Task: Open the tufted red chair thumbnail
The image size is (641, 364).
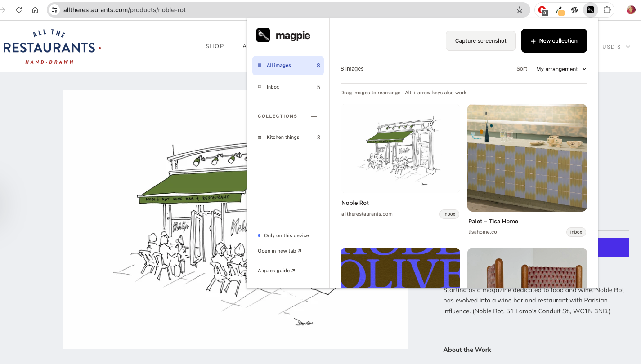Action: [x=527, y=267]
